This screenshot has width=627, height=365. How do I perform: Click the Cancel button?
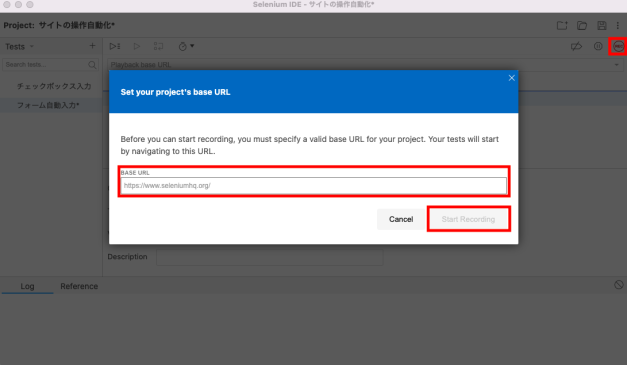(401, 219)
